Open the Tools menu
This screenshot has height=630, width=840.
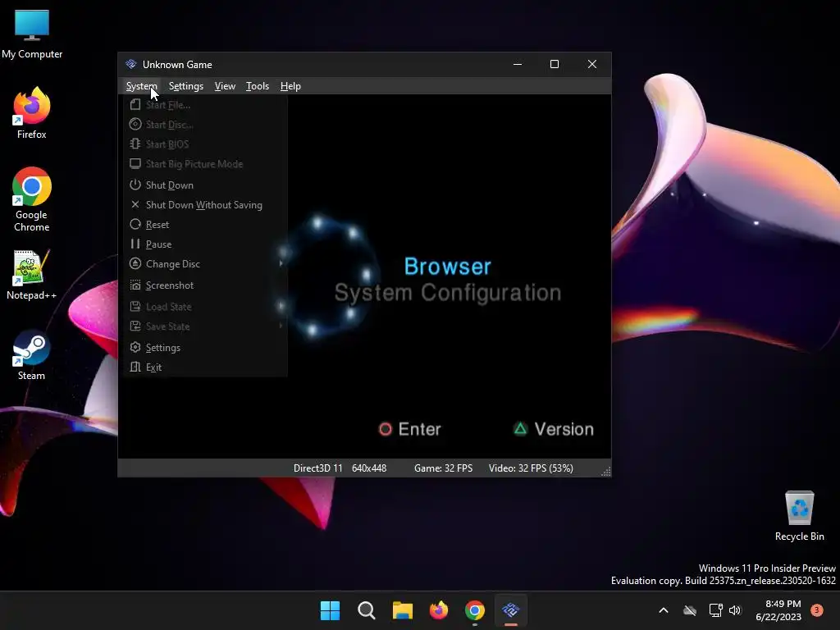257,85
